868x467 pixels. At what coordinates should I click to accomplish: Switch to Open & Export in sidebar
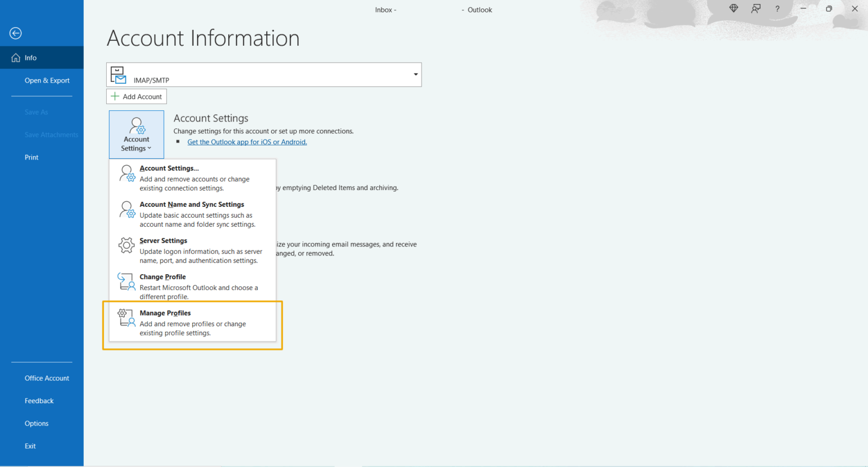tap(47, 80)
